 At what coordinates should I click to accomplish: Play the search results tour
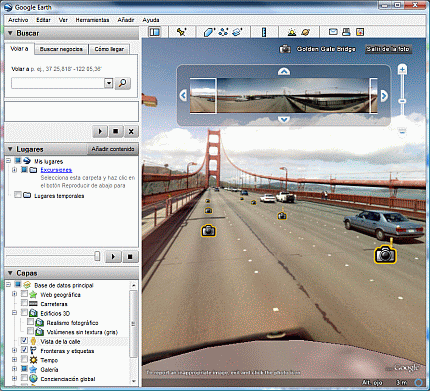pos(100,131)
